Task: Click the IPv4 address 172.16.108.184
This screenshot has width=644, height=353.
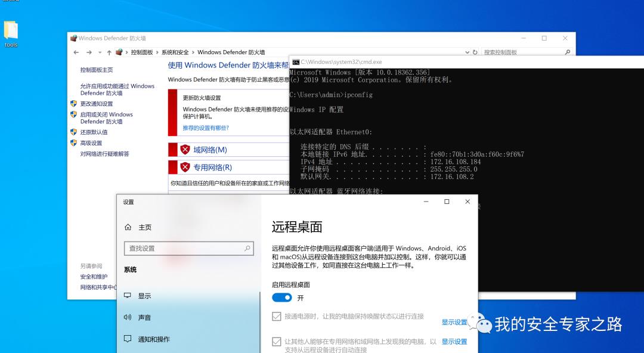Action: 456,162
